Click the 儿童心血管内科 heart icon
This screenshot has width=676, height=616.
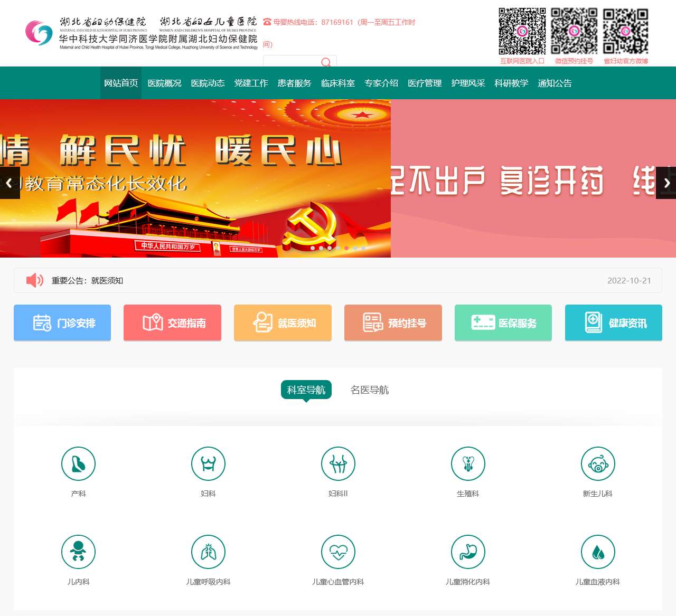tap(338, 551)
